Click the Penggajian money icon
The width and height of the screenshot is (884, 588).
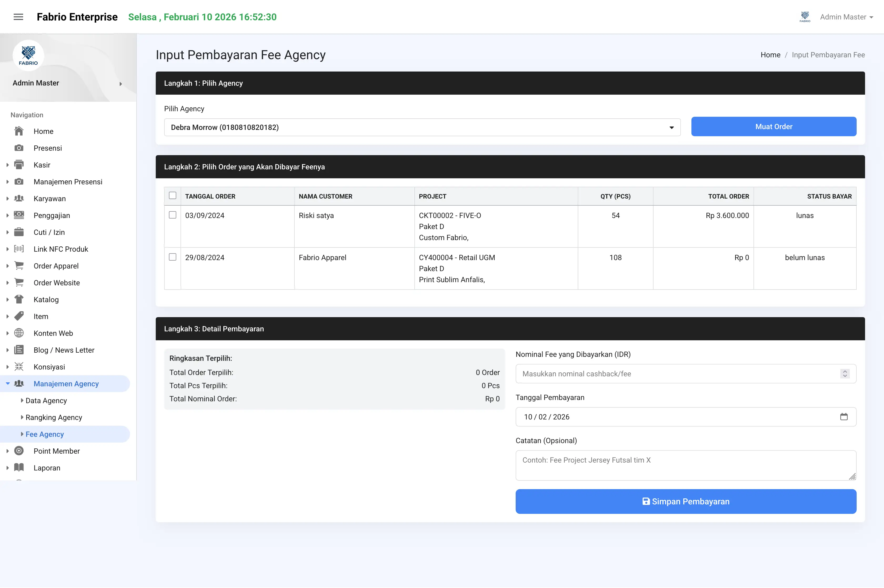click(x=19, y=215)
